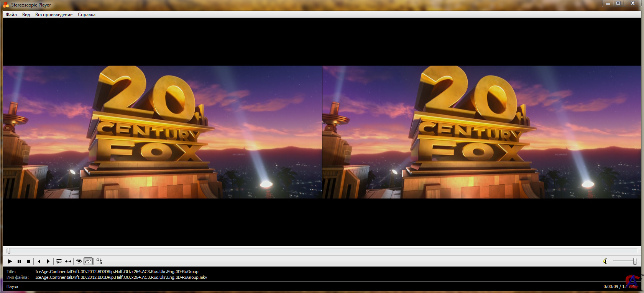Open the Справка menu

(x=87, y=15)
